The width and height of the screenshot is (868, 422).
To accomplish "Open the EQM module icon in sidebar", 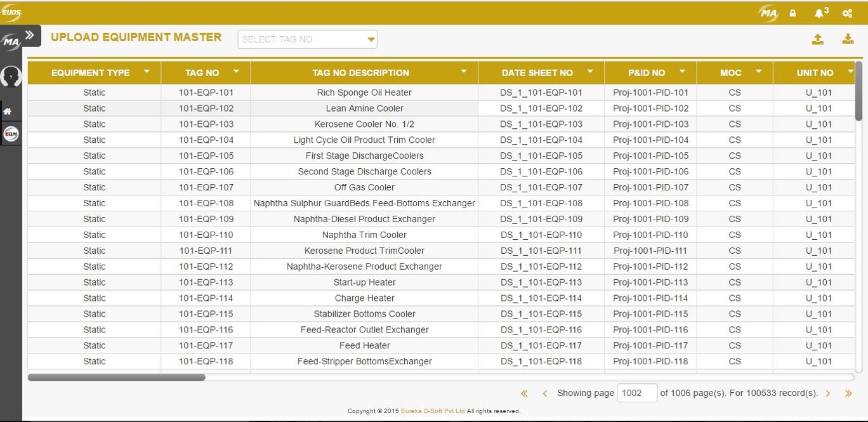I will pos(11,134).
